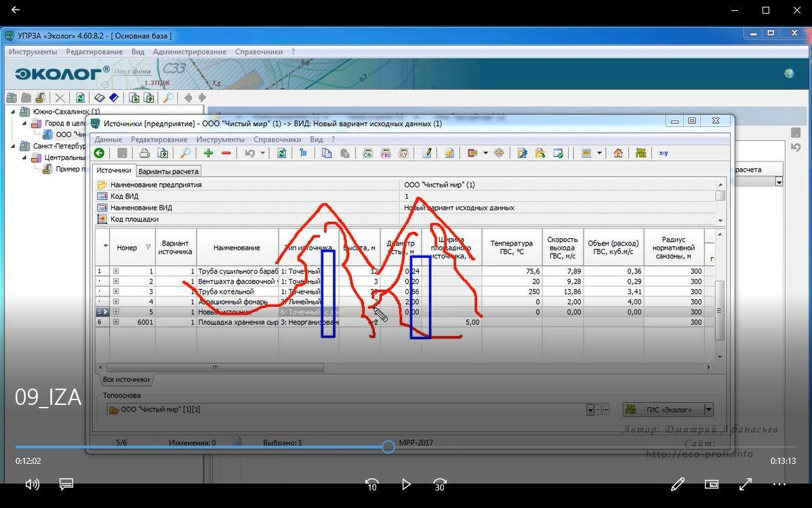Skip forward 30 seconds in the video

click(440, 484)
